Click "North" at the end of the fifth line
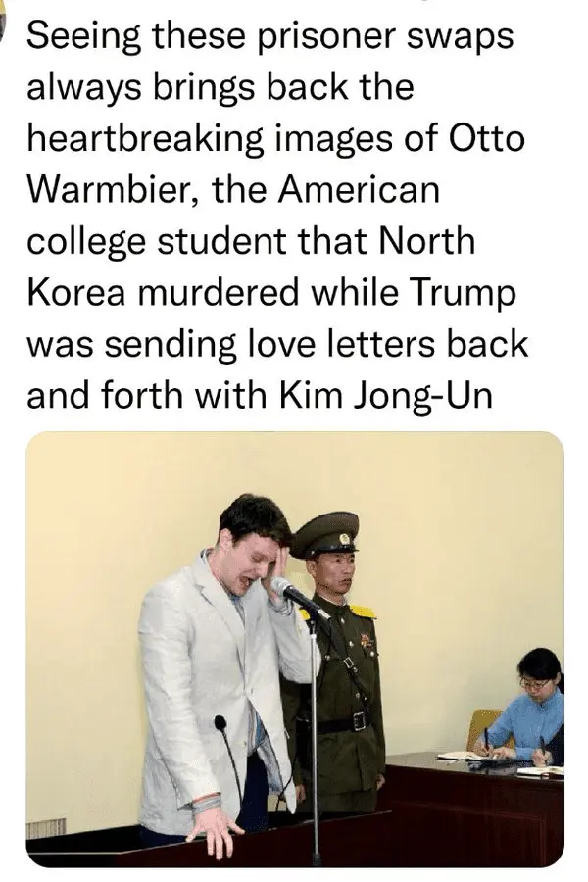Screen dimensions: 588x882 coord(426,241)
